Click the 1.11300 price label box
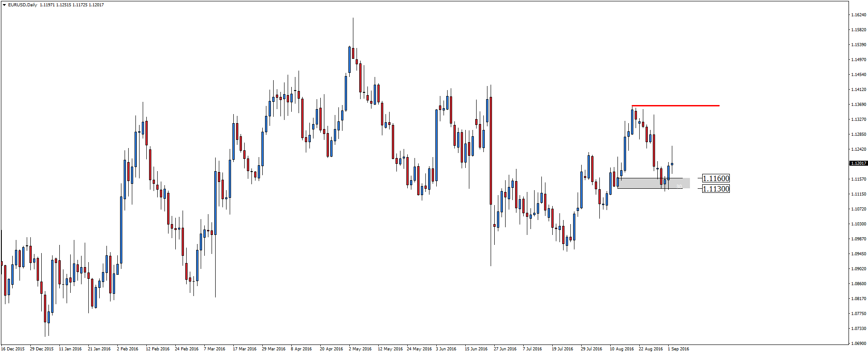Screen dimensions: 868x354 pyautogui.click(x=716, y=189)
